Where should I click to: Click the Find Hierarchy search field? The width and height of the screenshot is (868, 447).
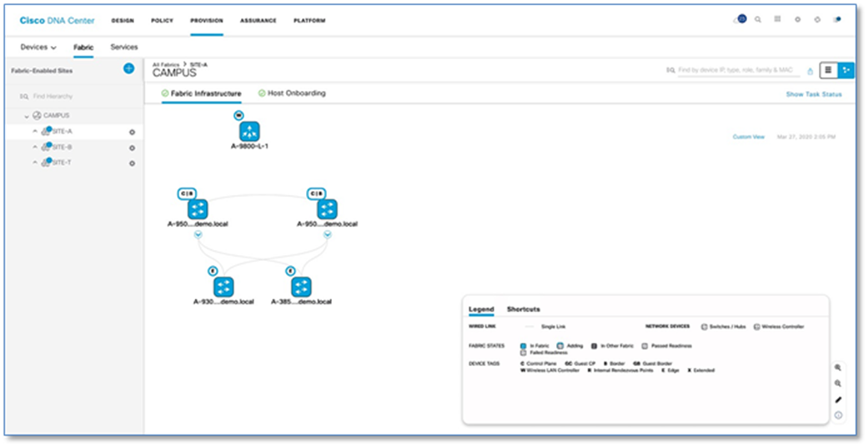[x=74, y=97]
